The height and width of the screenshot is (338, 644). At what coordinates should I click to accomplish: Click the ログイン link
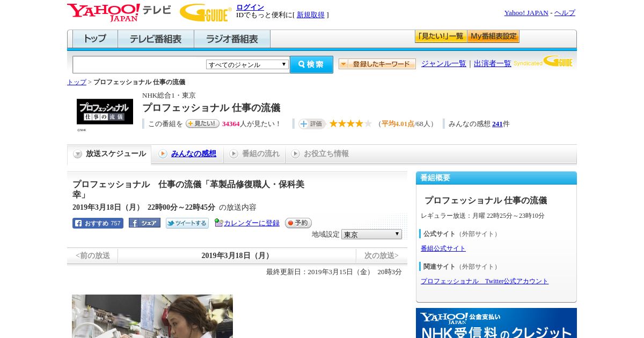pyautogui.click(x=250, y=7)
